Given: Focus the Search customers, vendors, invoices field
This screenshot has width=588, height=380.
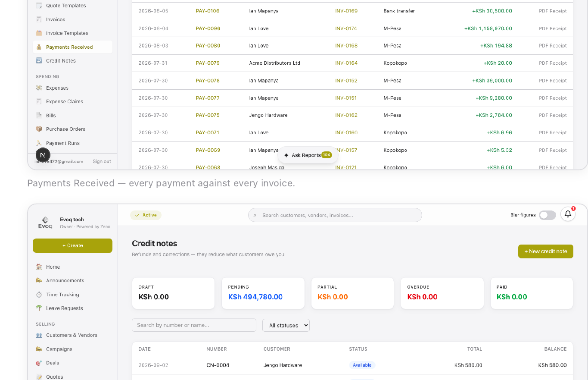Looking at the screenshot, I should tap(335, 215).
